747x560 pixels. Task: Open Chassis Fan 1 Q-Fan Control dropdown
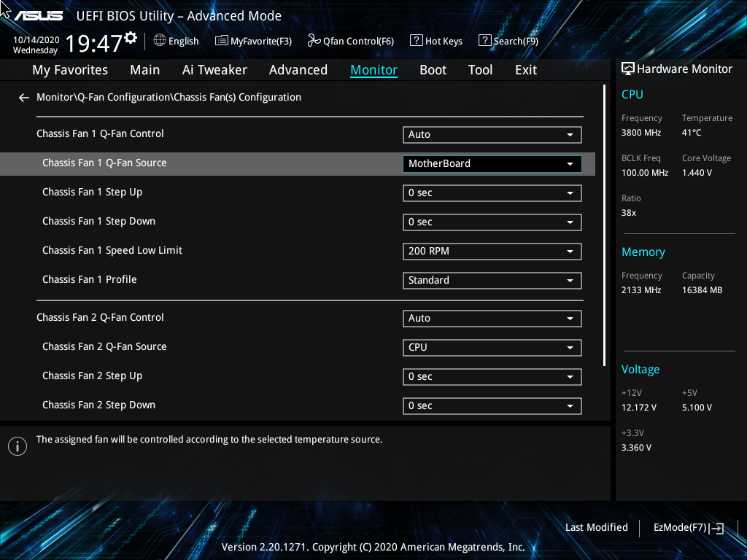492,135
